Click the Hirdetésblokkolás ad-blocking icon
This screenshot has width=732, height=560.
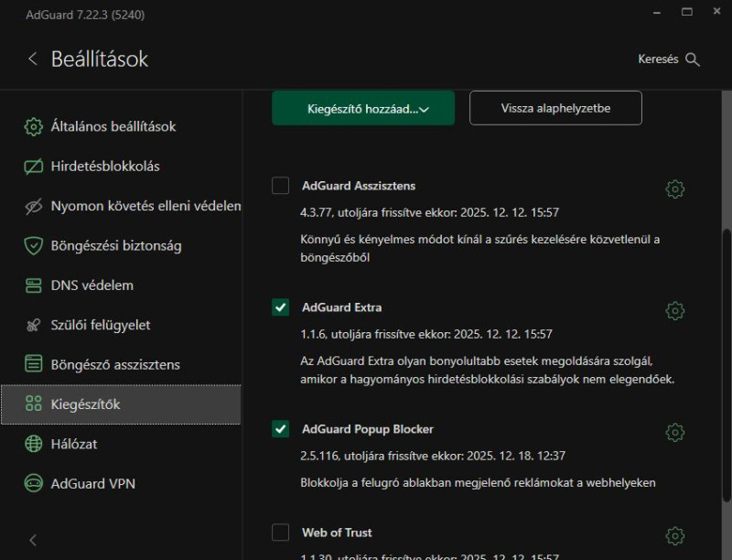pos(34,167)
